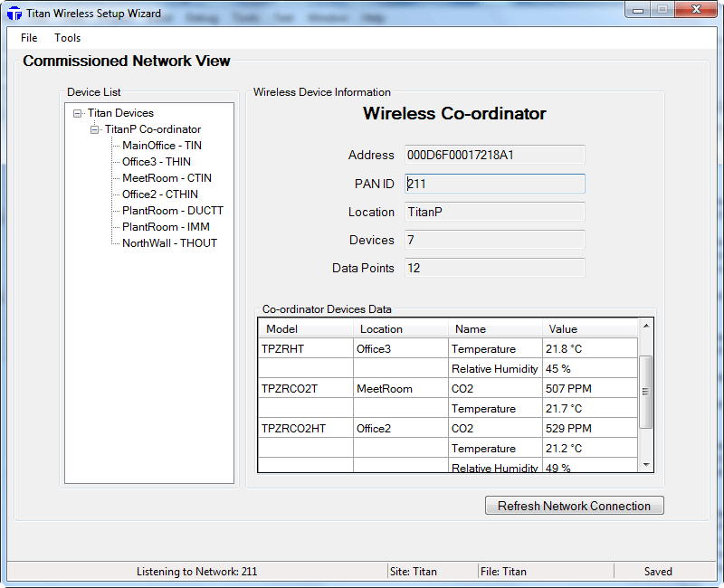724x588 pixels.
Task: Click the Office3 location cell
Action: pos(401,349)
